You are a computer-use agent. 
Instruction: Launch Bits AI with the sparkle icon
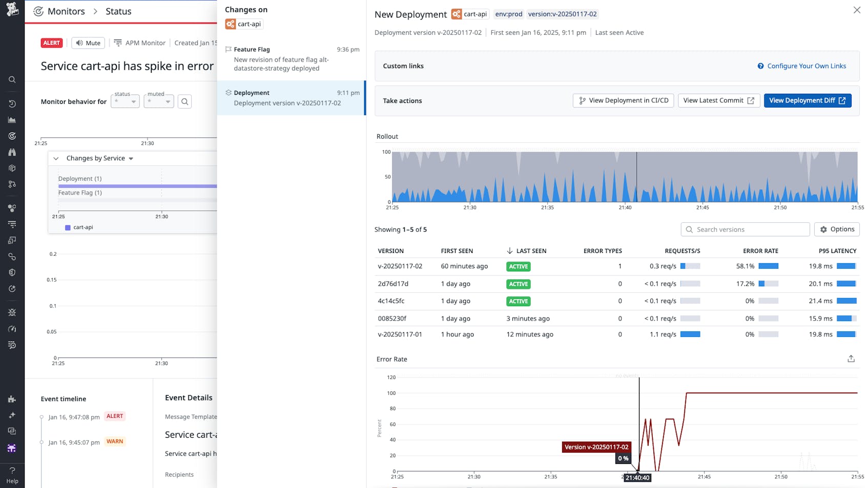click(x=12, y=415)
